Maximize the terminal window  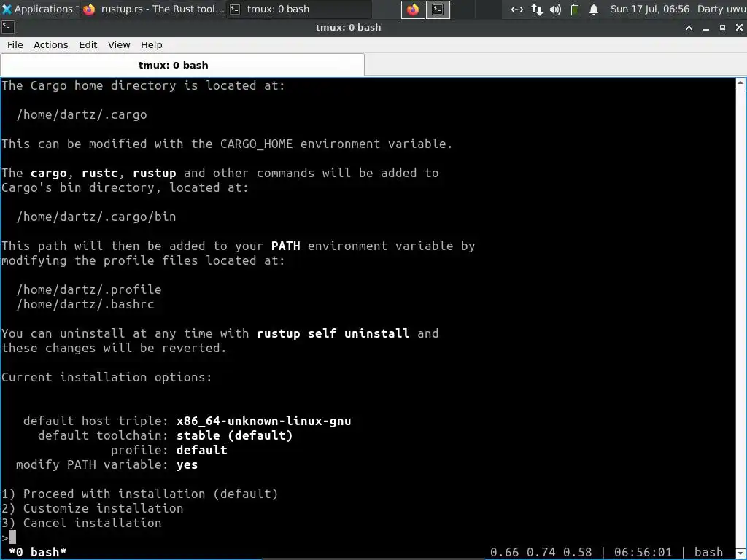point(722,28)
